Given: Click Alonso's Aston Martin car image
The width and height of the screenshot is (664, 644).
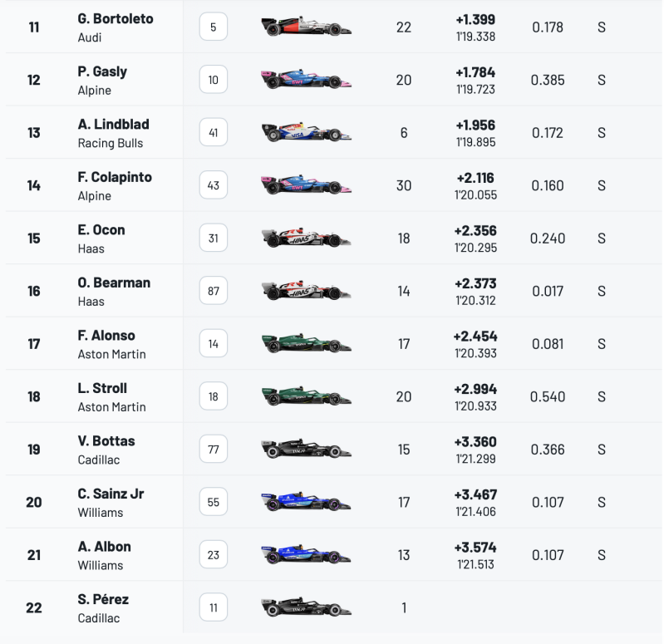Looking at the screenshot, I should click(306, 343).
